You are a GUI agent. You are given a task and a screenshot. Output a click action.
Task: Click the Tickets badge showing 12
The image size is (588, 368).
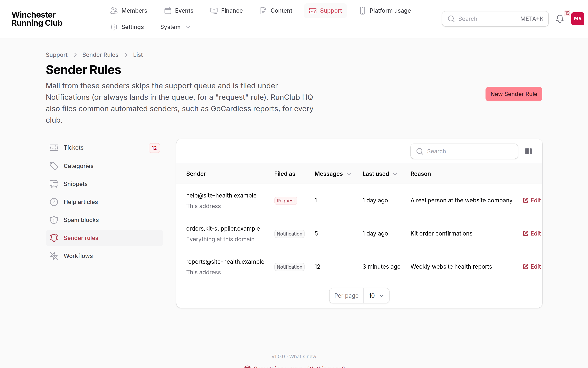[154, 148]
